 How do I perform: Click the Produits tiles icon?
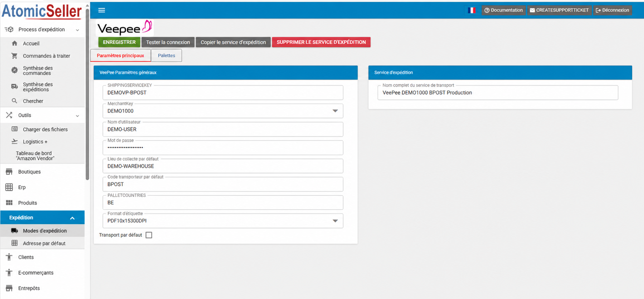coord(9,203)
